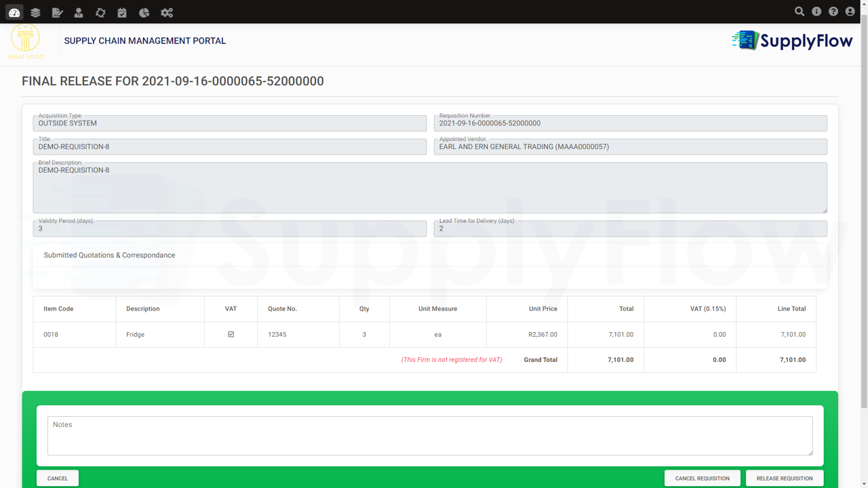Click the vendor person icon in navbar
This screenshot has height=488, width=868.
click(79, 12)
